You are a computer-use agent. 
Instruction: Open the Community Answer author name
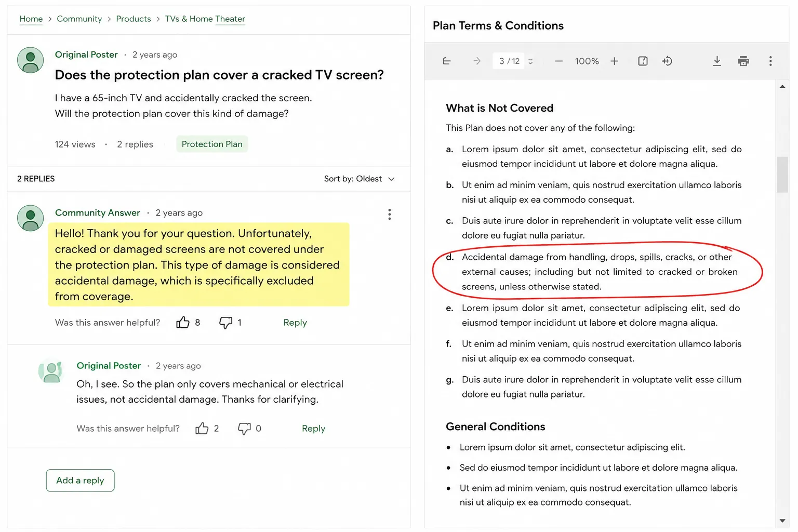pyautogui.click(x=98, y=212)
